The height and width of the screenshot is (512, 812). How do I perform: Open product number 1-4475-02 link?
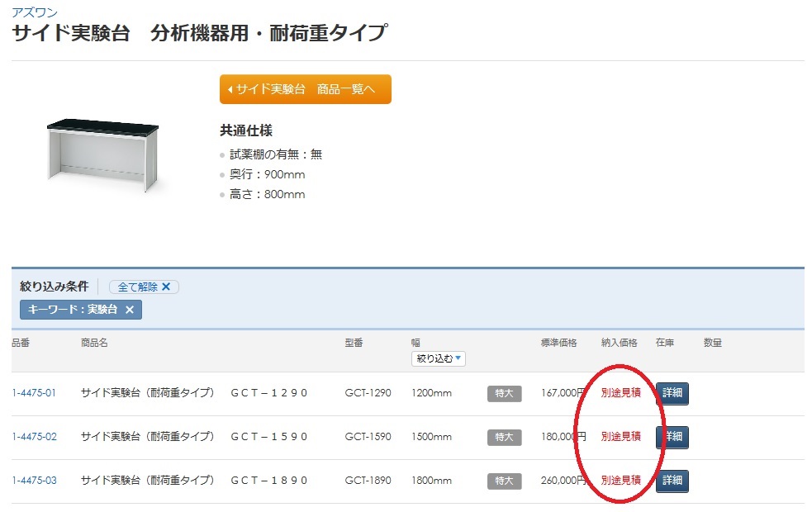[34, 437]
